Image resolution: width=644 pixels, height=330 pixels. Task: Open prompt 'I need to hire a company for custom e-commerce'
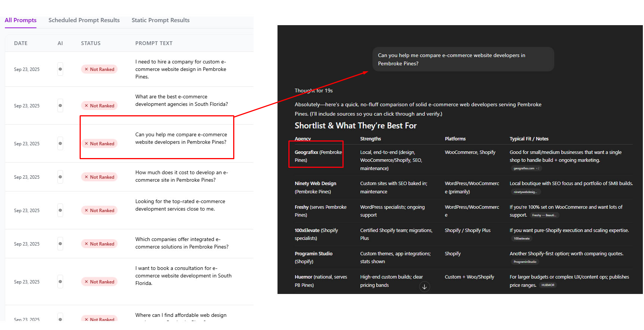pos(181,69)
